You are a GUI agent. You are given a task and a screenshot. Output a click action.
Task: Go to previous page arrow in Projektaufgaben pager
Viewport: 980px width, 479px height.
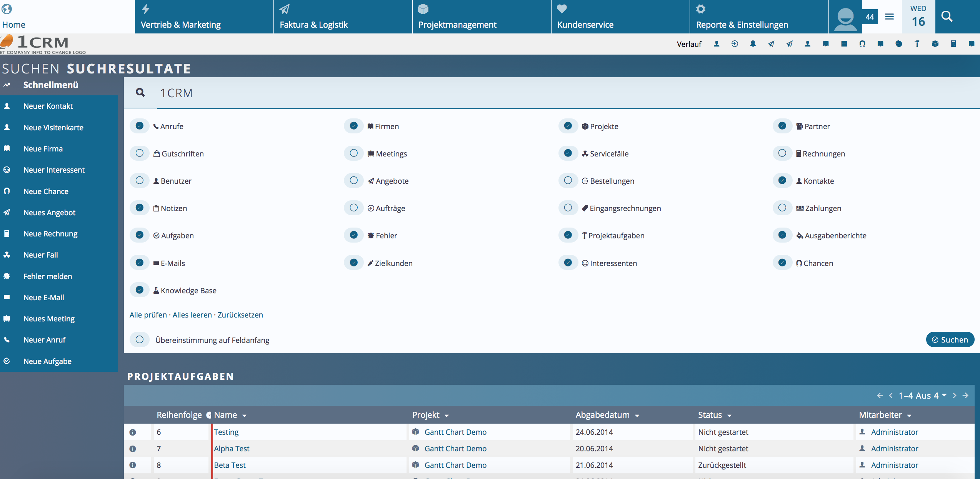click(x=891, y=395)
